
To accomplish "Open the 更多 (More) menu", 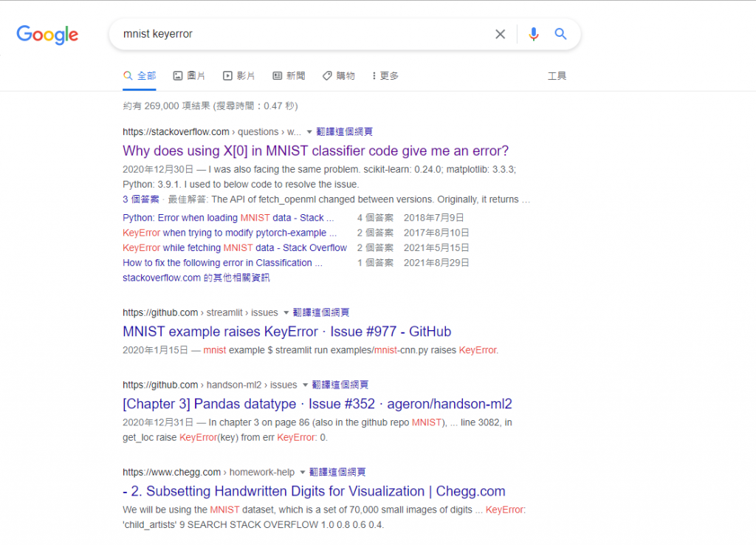I will tap(385, 76).
